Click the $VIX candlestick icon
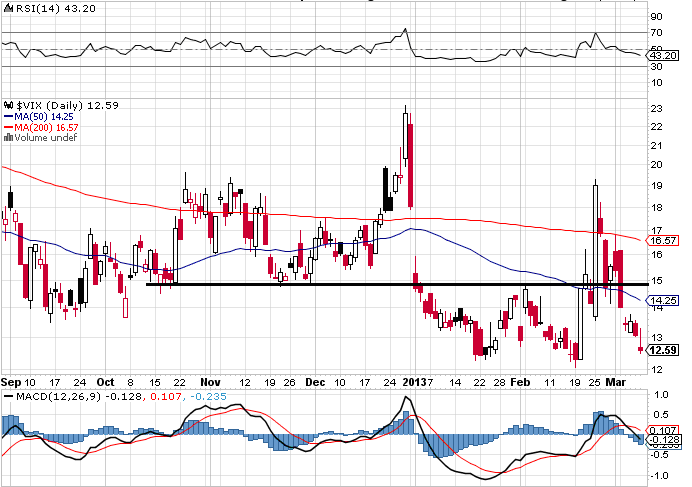692x487 pixels. pos(9,103)
